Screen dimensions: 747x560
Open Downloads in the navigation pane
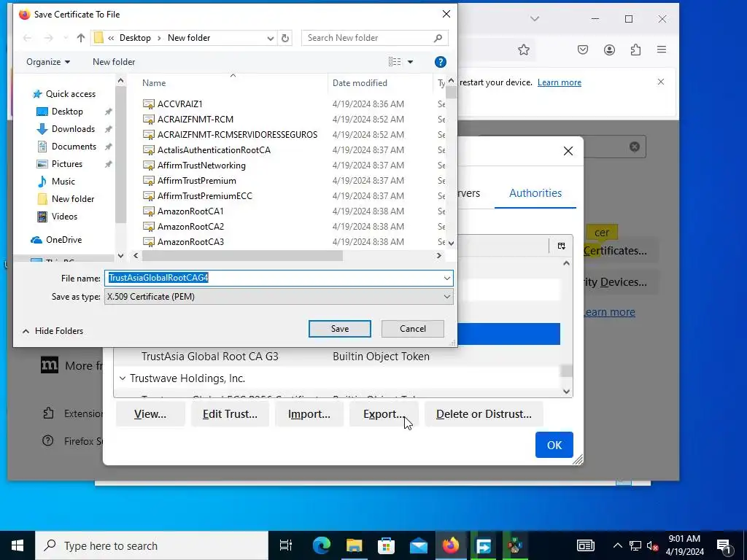pyautogui.click(x=73, y=129)
